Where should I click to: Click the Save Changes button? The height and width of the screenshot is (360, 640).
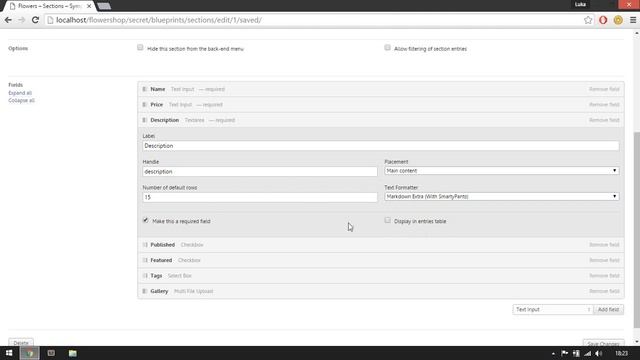pyautogui.click(x=603, y=343)
